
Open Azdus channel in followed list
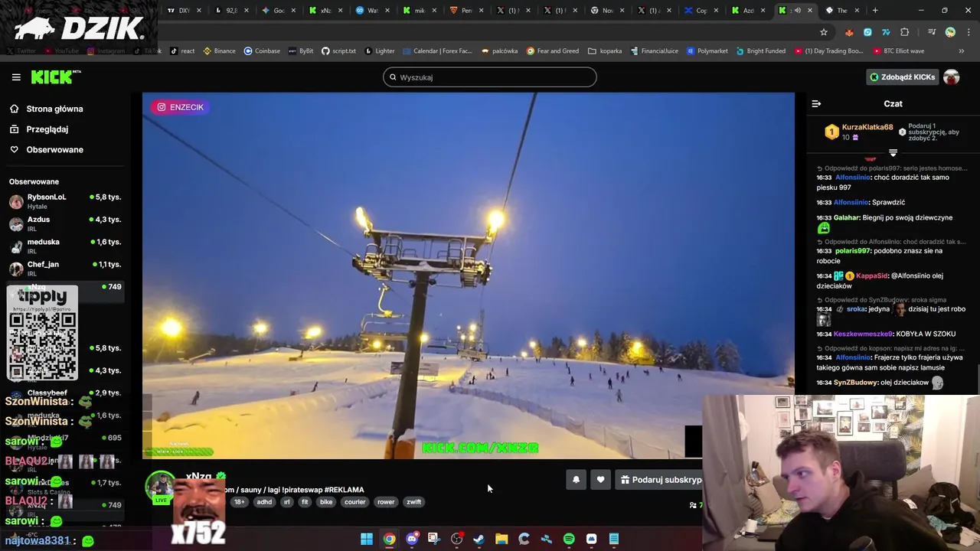pyautogui.click(x=66, y=223)
